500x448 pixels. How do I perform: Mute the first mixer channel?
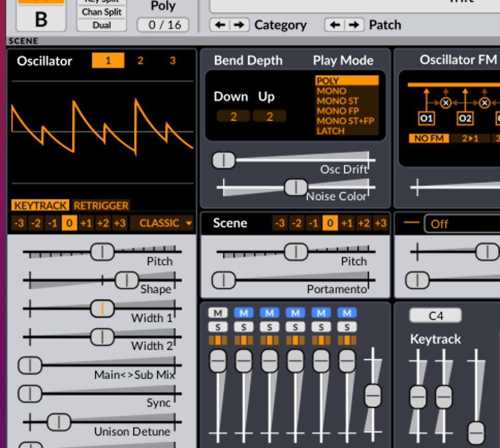217,312
